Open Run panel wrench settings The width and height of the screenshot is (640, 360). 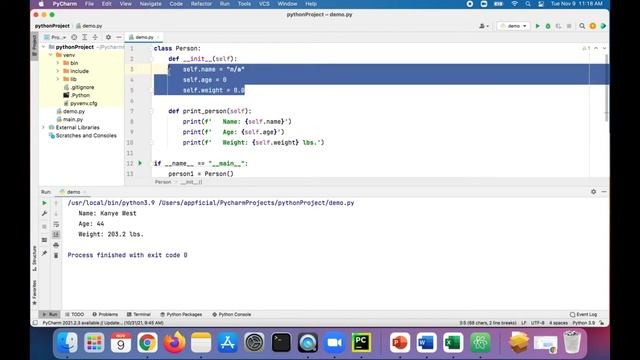click(44, 213)
